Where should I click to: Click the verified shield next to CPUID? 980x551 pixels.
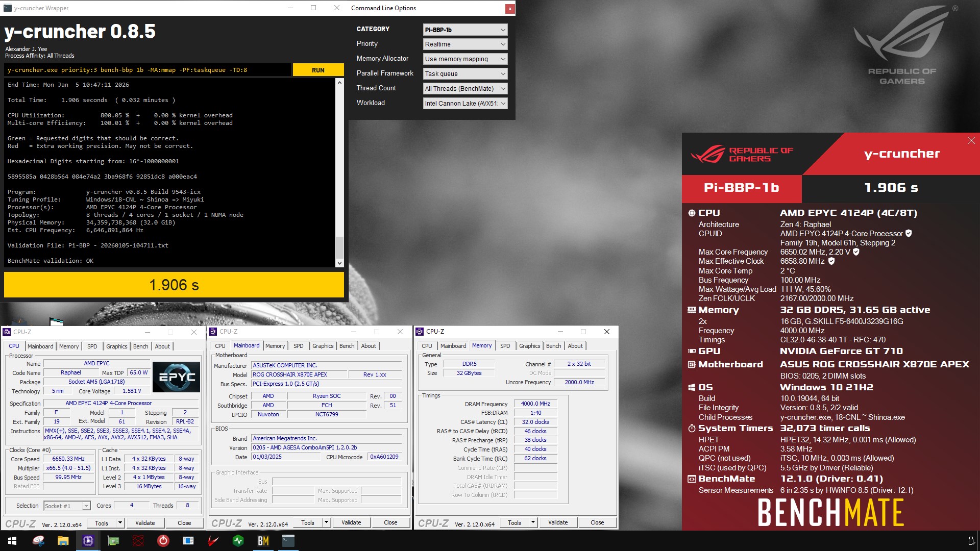click(909, 234)
